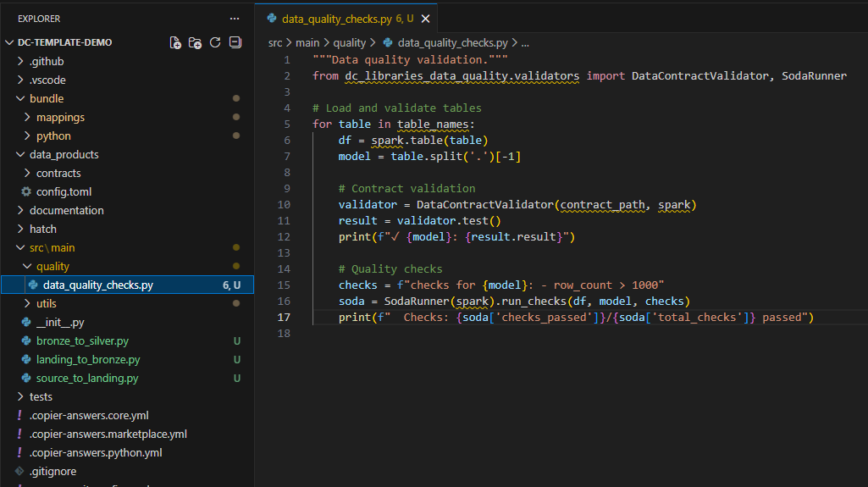Click the YAML icon beside .copier-answers.core.yml

[x=19, y=415]
